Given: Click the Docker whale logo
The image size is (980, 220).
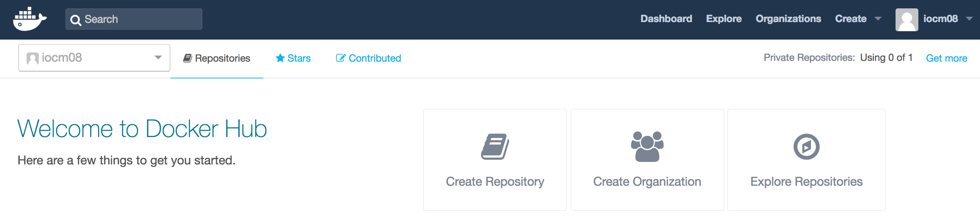Looking at the screenshot, I should point(30,19).
